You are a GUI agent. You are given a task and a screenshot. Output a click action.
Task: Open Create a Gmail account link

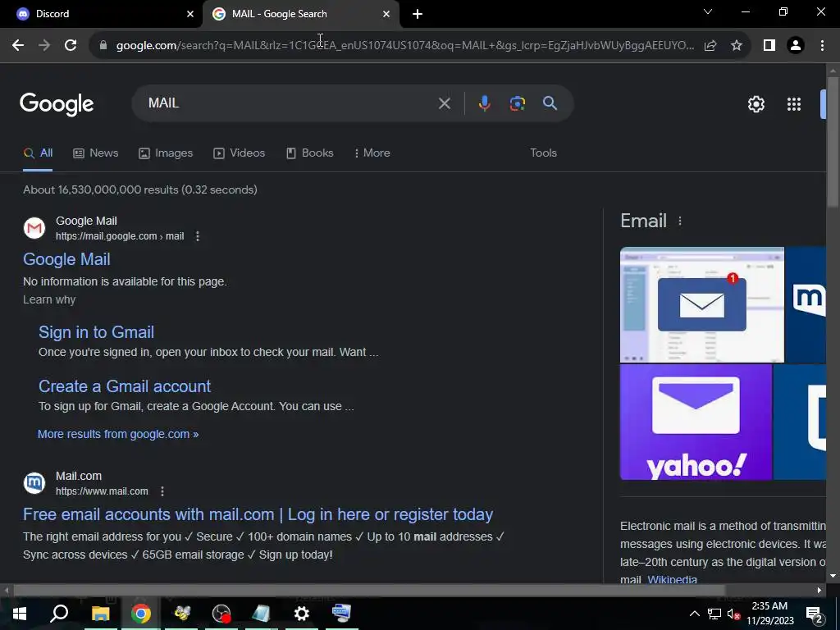(125, 386)
